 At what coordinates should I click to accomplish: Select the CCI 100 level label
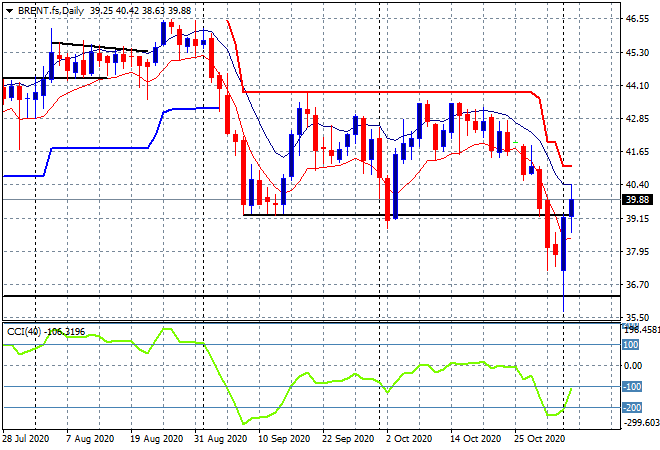pyautogui.click(x=631, y=345)
